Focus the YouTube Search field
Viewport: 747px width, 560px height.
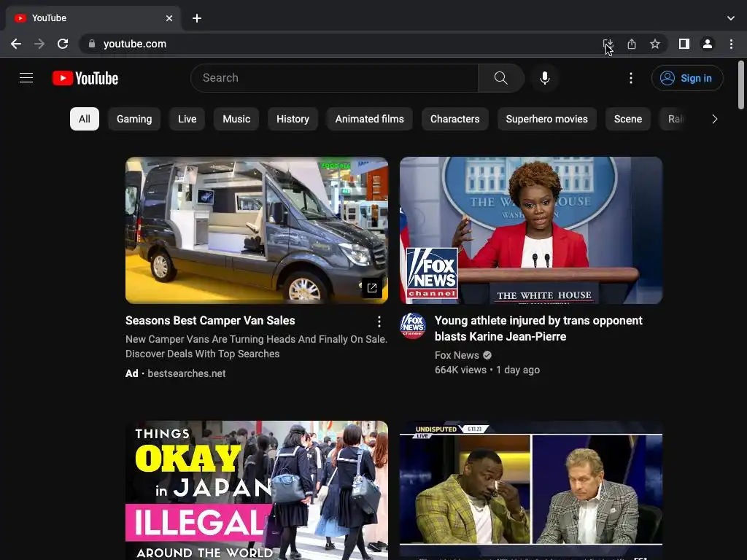pos(334,78)
